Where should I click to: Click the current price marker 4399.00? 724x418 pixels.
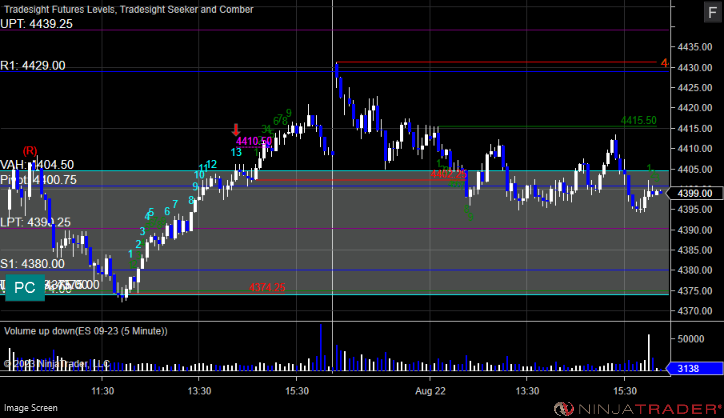pos(694,193)
